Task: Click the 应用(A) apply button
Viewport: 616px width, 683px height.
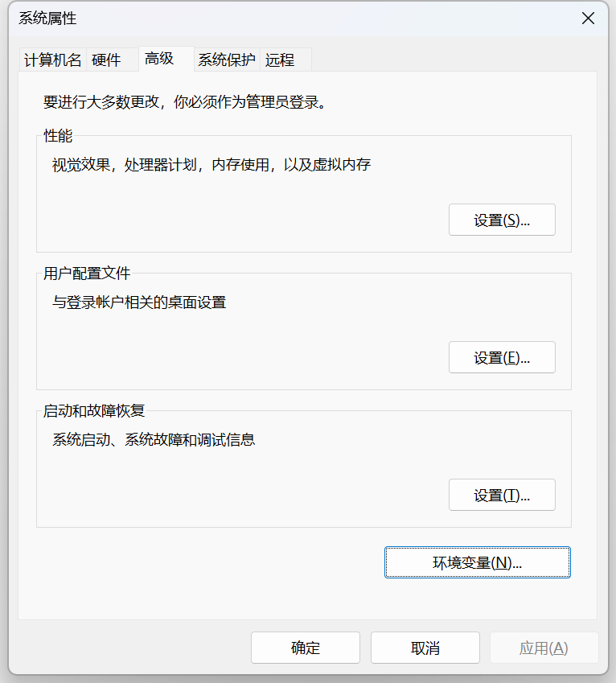Action: pos(544,648)
